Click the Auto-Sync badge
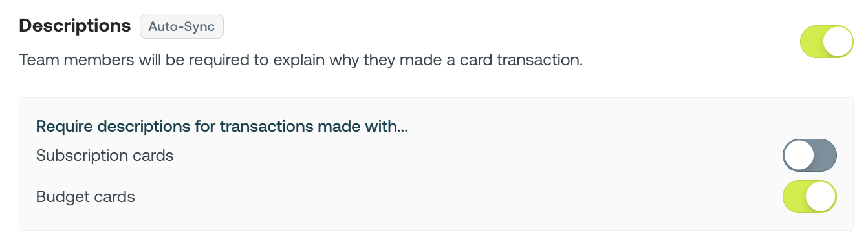 tap(182, 27)
